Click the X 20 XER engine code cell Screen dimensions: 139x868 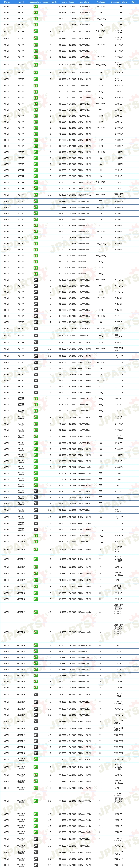(119, 208)
